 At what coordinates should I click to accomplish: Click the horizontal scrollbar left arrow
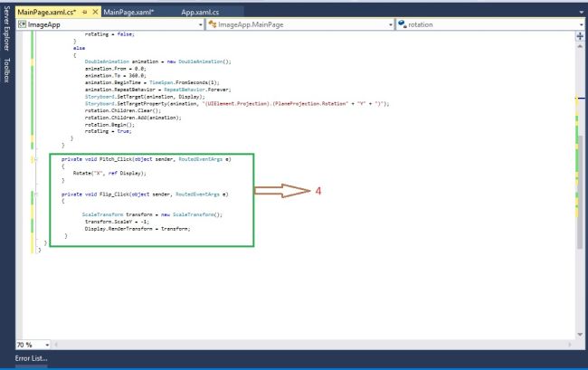click(56, 345)
